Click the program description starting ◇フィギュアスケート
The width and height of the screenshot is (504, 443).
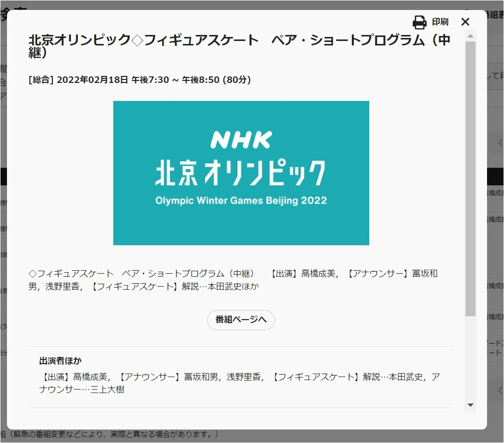(233, 280)
